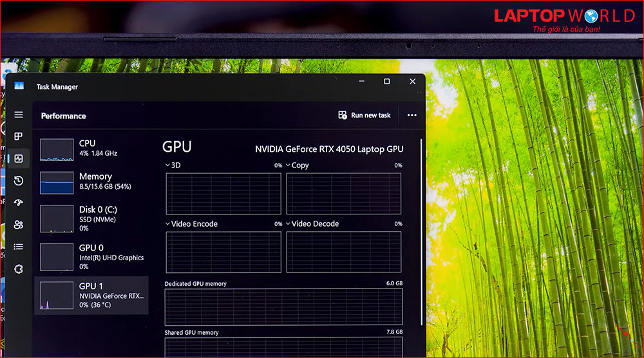The height and width of the screenshot is (358, 644).
Task: Switch to the Users page icon
Action: 19,225
